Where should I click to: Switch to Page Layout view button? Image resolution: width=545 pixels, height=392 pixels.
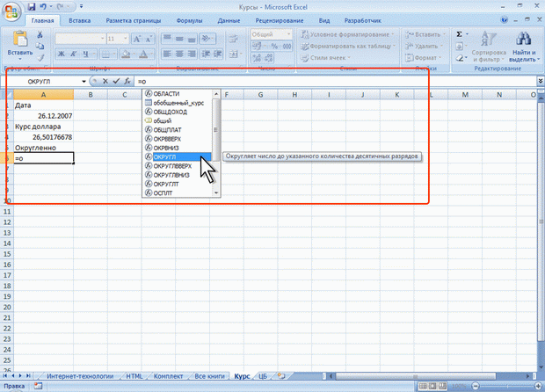click(432, 386)
